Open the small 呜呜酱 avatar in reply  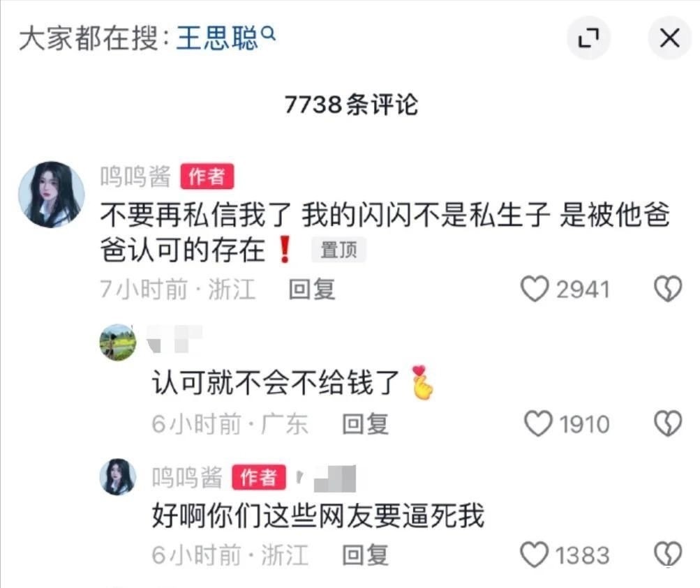(118, 476)
